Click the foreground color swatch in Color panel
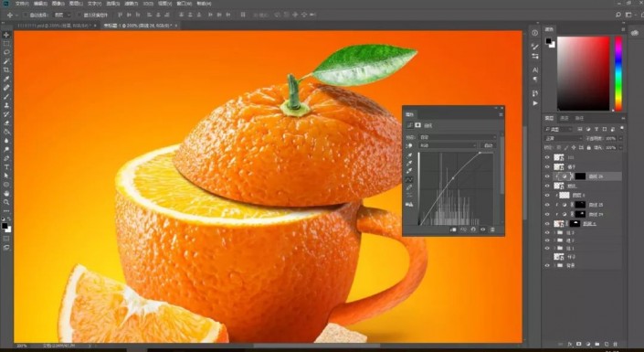644x352 pixels. (x=549, y=41)
